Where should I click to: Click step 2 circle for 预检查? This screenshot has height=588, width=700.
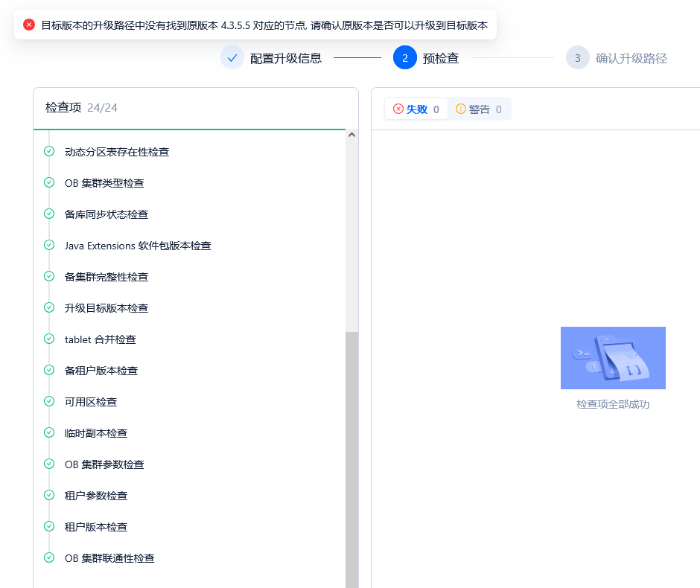coord(405,58)
